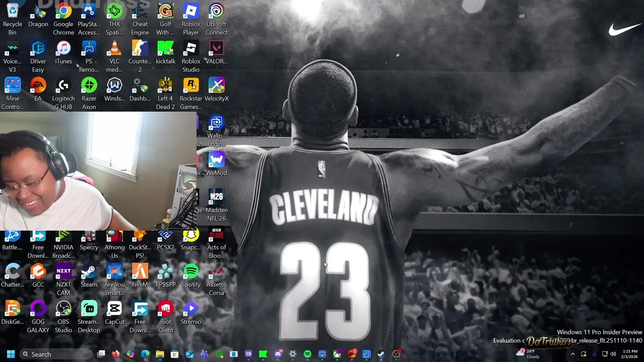Open the Roblox Player desktop icon
This screenshot has height=362, width=644.
click(x=191, y=19)
